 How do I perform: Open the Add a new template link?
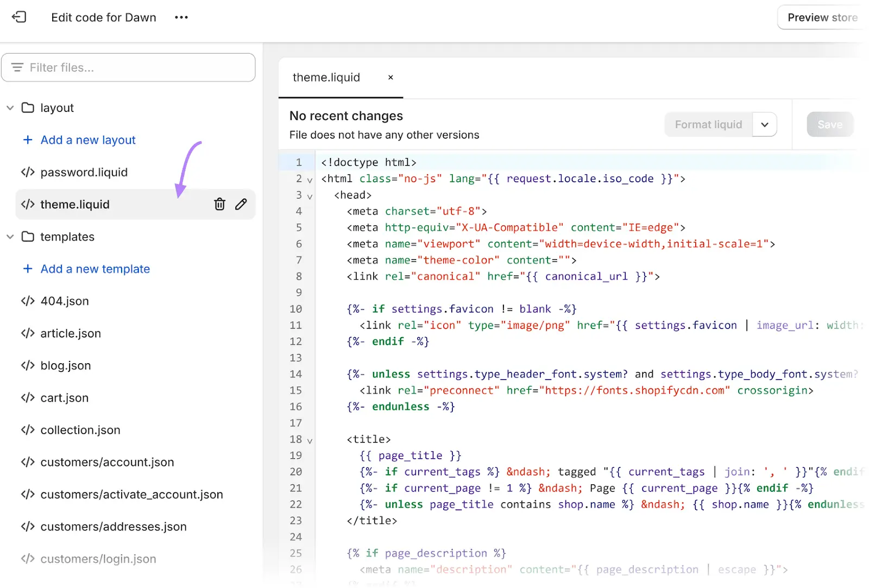click(95, 269)
